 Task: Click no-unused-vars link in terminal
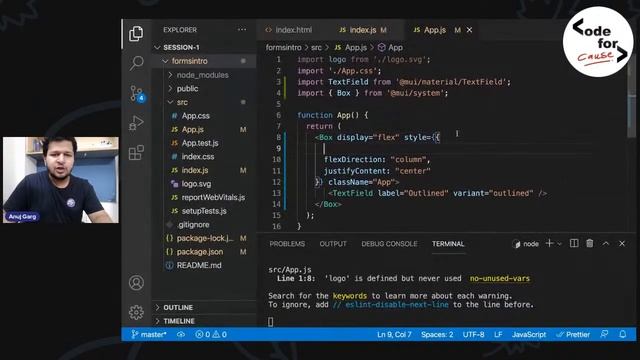(500, 278)
